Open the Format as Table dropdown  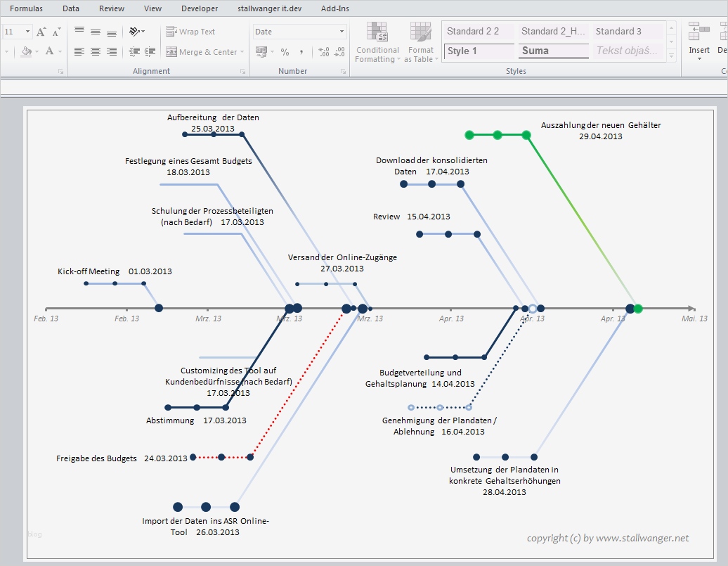point(420,43)
